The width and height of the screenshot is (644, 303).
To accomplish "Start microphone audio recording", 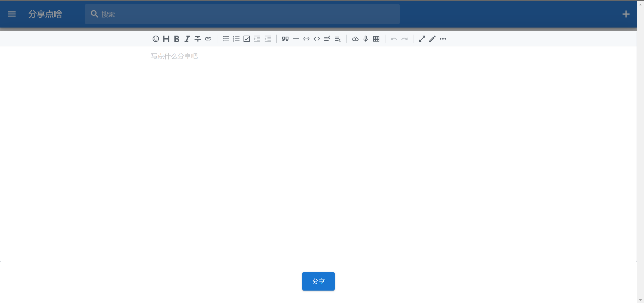I will click(x=366, y=39).
